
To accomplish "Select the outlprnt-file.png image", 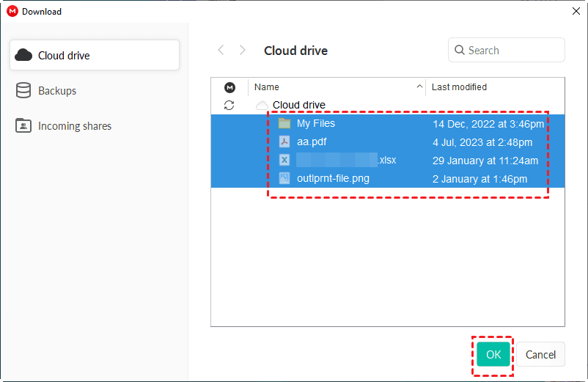I will [332, 178].
